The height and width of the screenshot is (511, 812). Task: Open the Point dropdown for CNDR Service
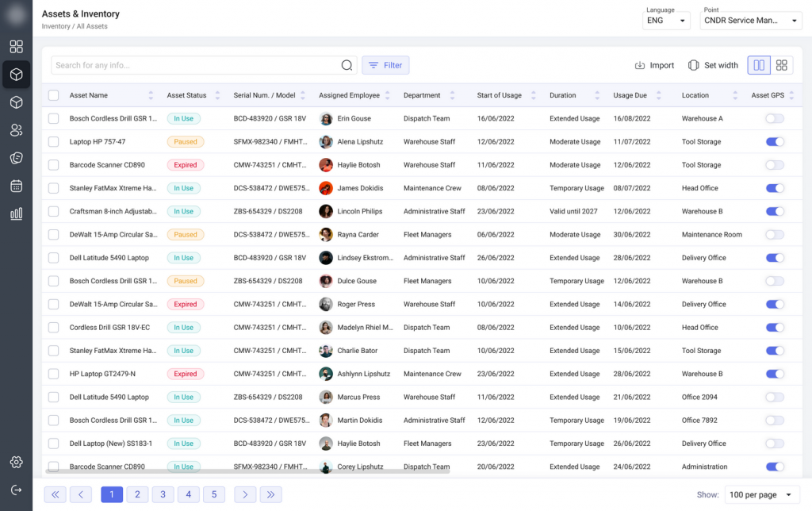pos(750,20)
